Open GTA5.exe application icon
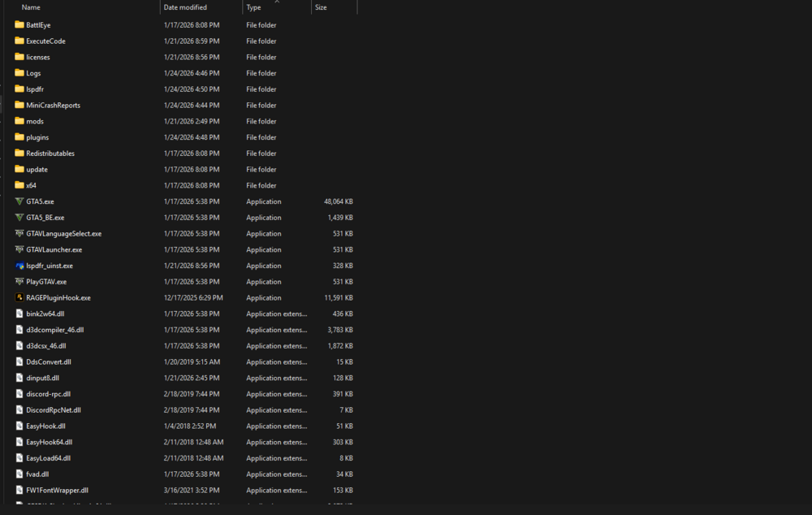The image size is (812, 515). pos(19,201)
